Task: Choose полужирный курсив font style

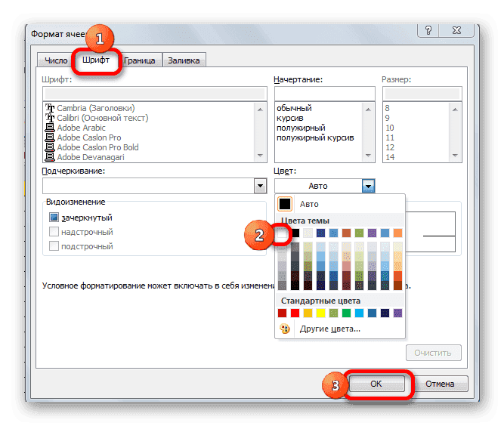Action: click(315, 137)
